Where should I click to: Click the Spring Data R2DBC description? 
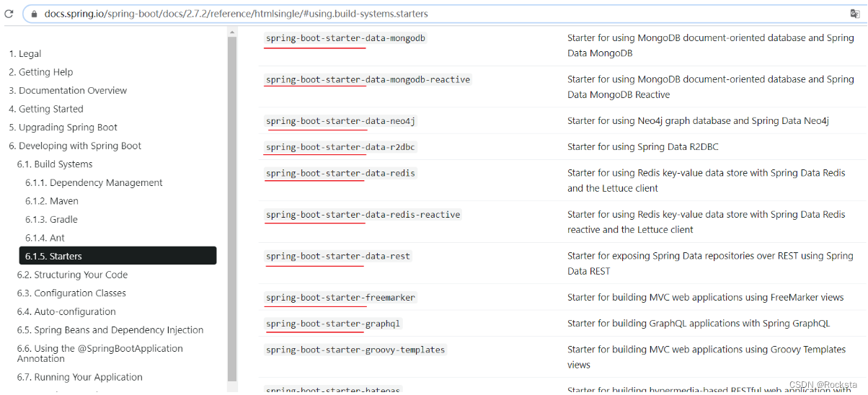(643, 147)
